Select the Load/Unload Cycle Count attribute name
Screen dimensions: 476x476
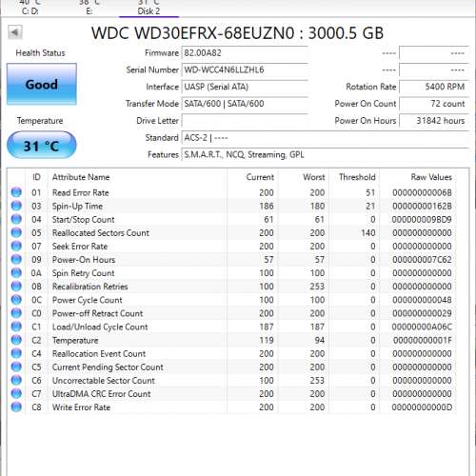tap(100, 327)
